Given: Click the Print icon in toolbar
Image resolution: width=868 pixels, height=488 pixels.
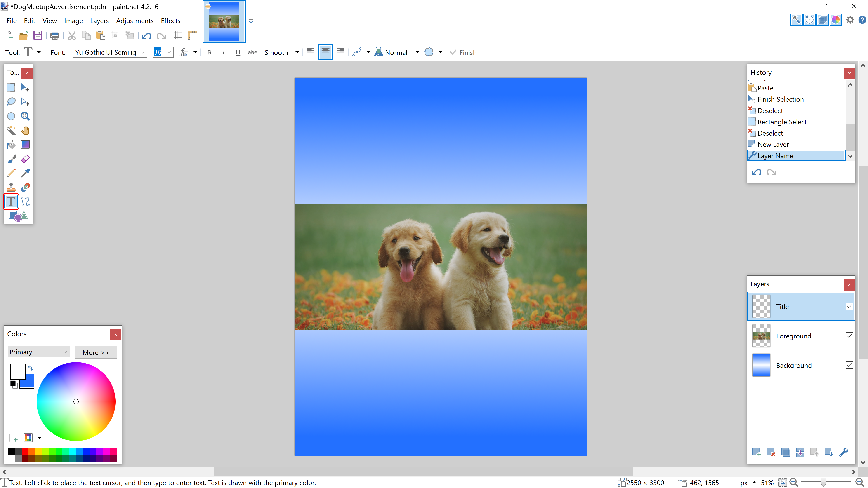Looking at the screenshot, I should click(54, 35).
